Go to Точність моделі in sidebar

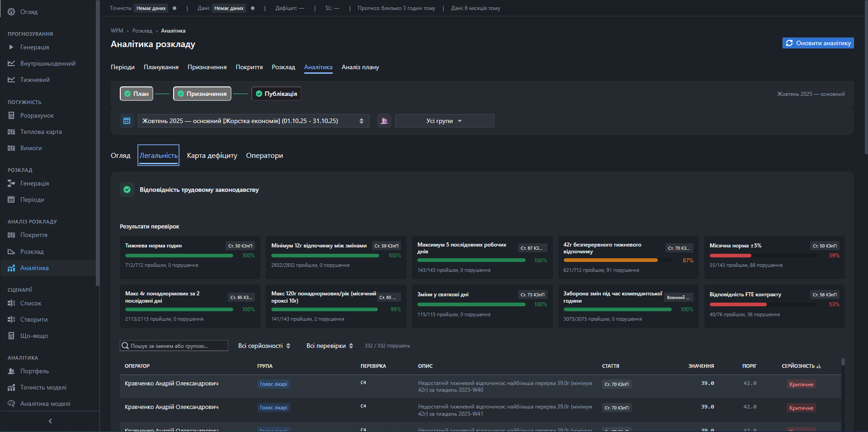click(43, 388)
